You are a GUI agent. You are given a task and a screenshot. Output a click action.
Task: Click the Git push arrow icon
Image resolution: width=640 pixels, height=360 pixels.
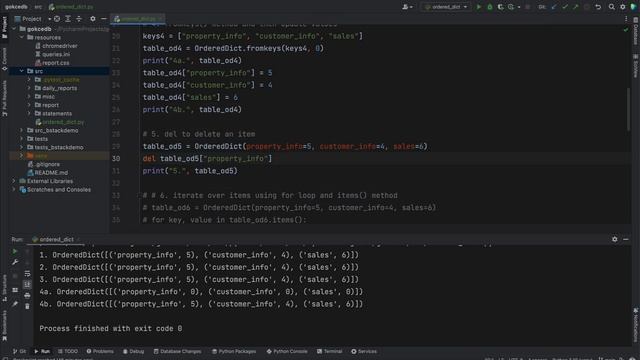coord(576,7)
